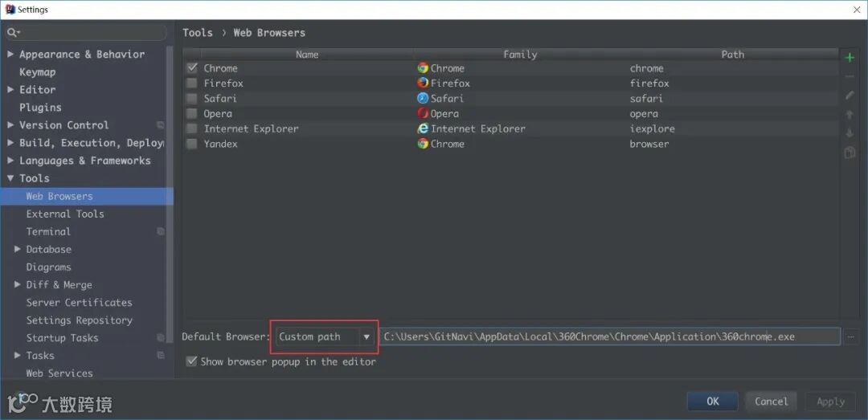Click project-level icon next to Startup Tasks
868x420 pixels.
(161, 337)
